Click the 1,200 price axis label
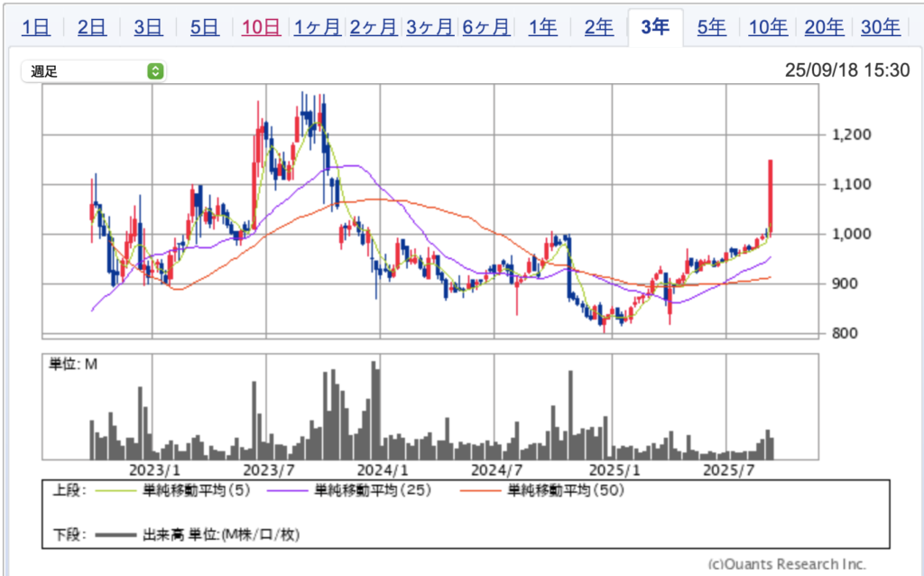Image resolution: width=924 pixels, height=576 pixels. coord(851,135)
